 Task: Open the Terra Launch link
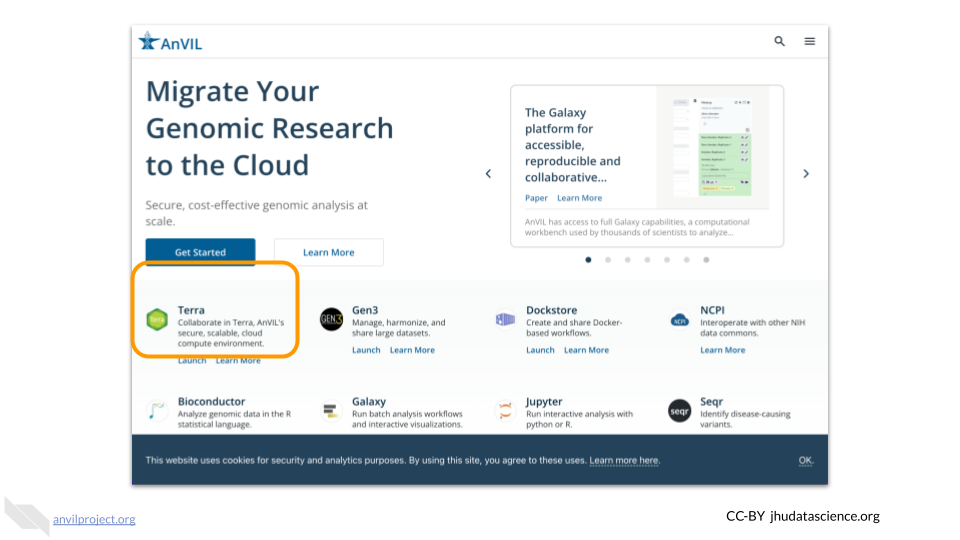click(x=192, y=361)
